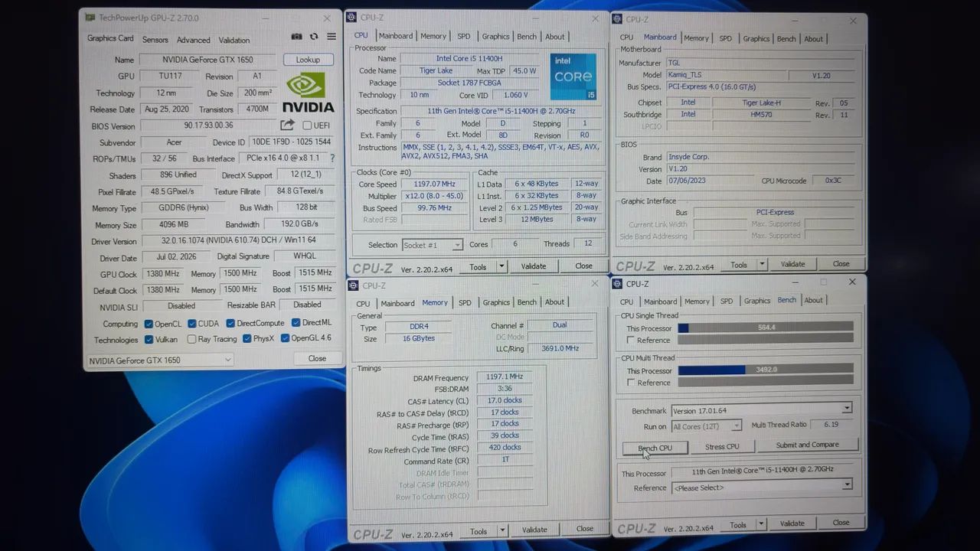
Task: Toggle the UEFI checkbox in GPU-Z
Action: tap(307, 126)
